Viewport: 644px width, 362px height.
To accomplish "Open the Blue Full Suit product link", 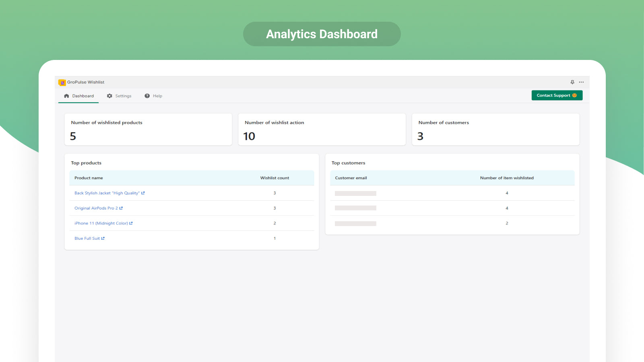I will pyautogui.click(x=87, y=239).
